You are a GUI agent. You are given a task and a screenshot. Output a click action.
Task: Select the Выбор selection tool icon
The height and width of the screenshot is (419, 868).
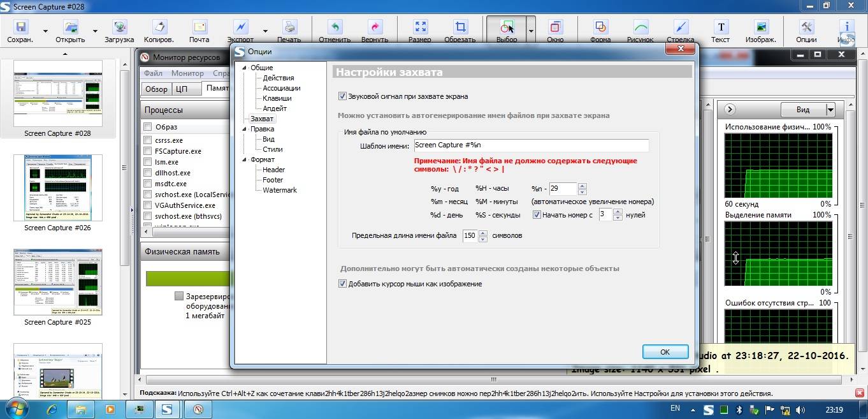click(x=507, y=27)
